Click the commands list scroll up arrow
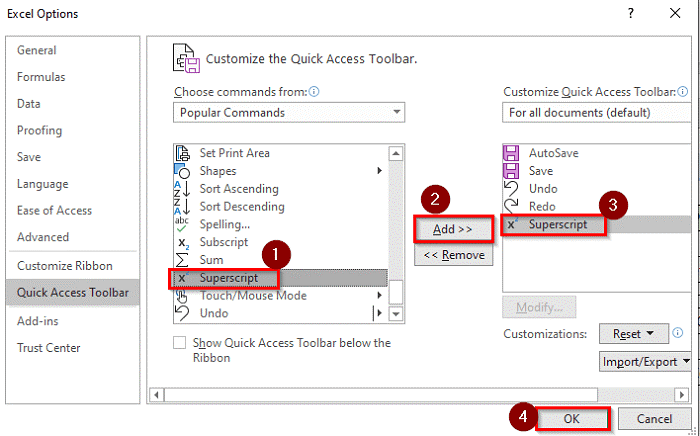The height and width of the screenshot is (436, 700). (396, 154)
